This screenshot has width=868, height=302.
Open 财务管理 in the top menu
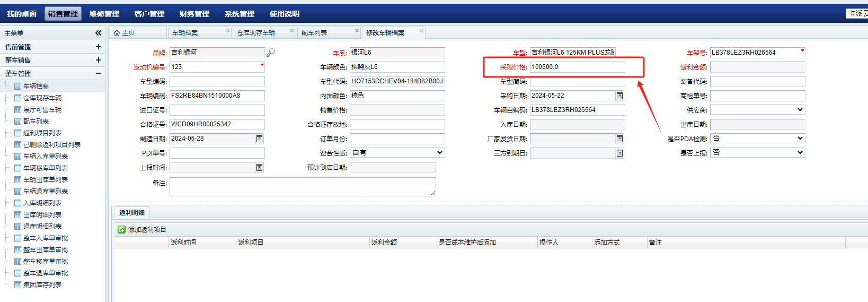(x=194, y=14)
